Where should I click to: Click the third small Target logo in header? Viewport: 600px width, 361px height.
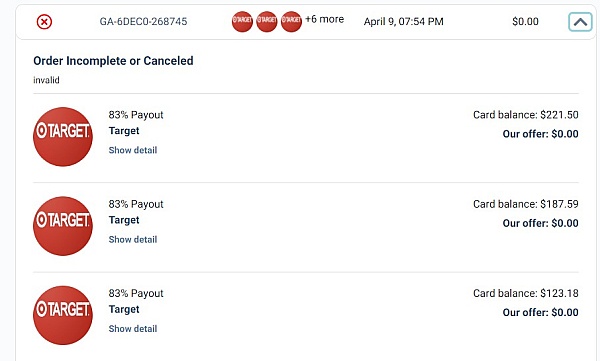click(x=291, y=21)
